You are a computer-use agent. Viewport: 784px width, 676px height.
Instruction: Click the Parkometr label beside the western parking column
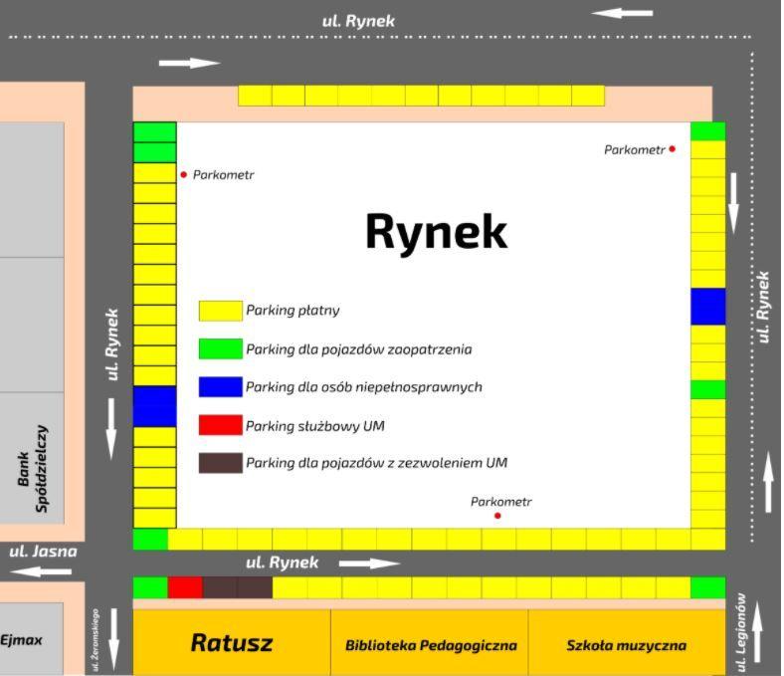click(223, 174)
